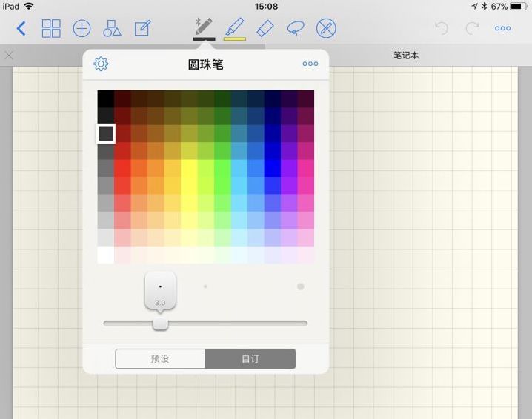Select the yellow highlighter tool
532x419 pixels.
pyautogui.click(x=235, y=28)
